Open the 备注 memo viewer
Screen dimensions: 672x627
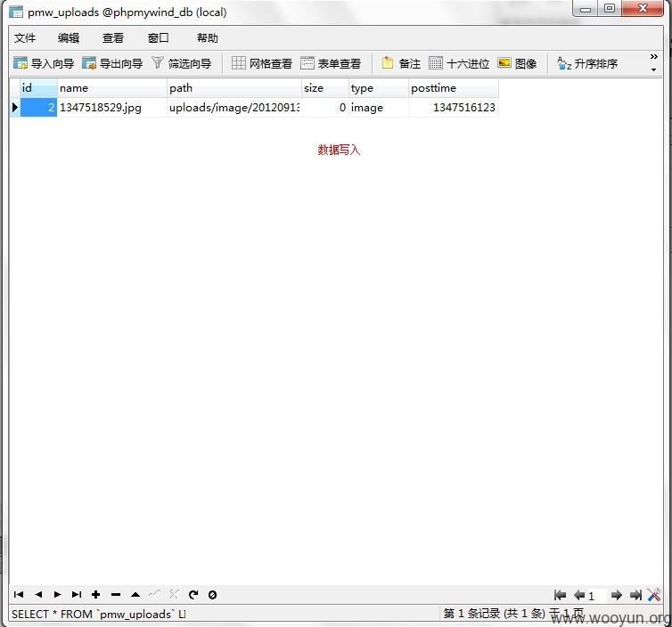401,63
